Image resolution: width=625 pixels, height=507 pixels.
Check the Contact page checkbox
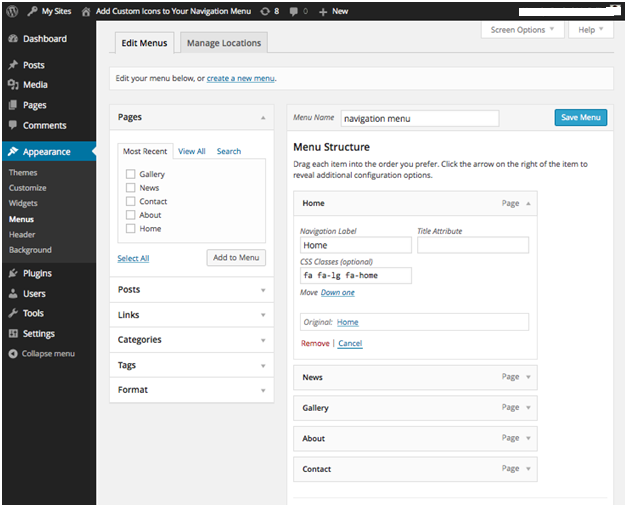(x=130, y=201)
